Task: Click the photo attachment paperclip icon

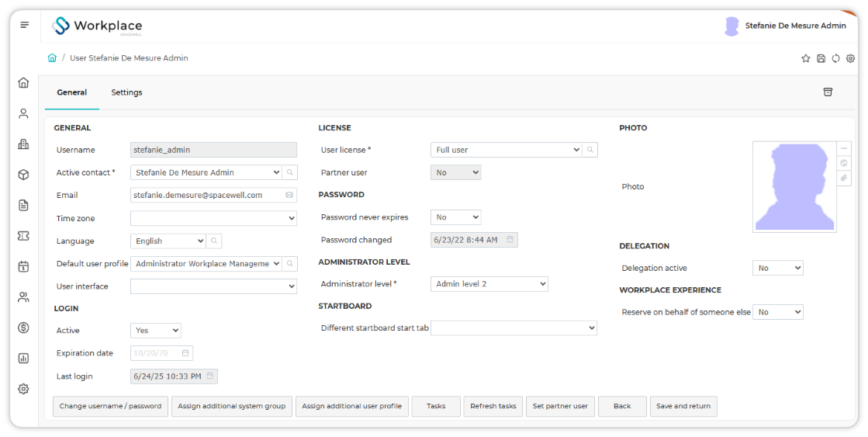Action: pos(844,178)
